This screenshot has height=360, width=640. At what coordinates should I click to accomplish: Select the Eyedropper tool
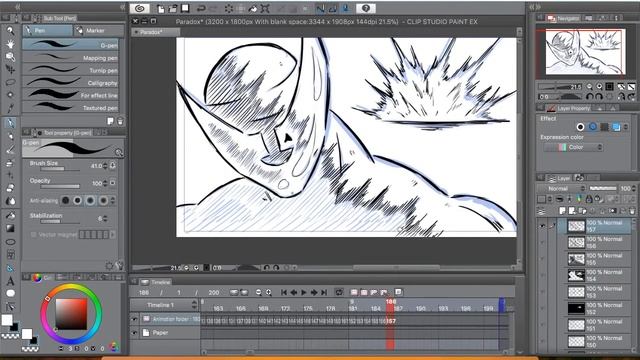10,109
